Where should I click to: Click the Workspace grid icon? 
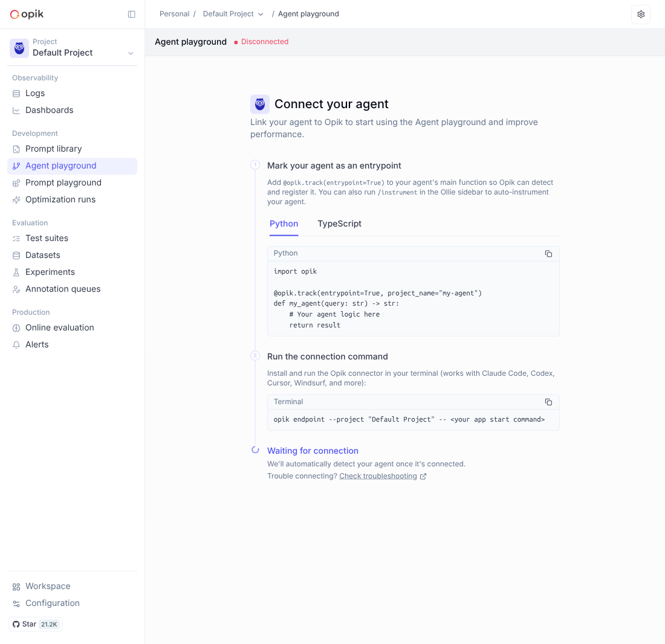pos(16,587)
